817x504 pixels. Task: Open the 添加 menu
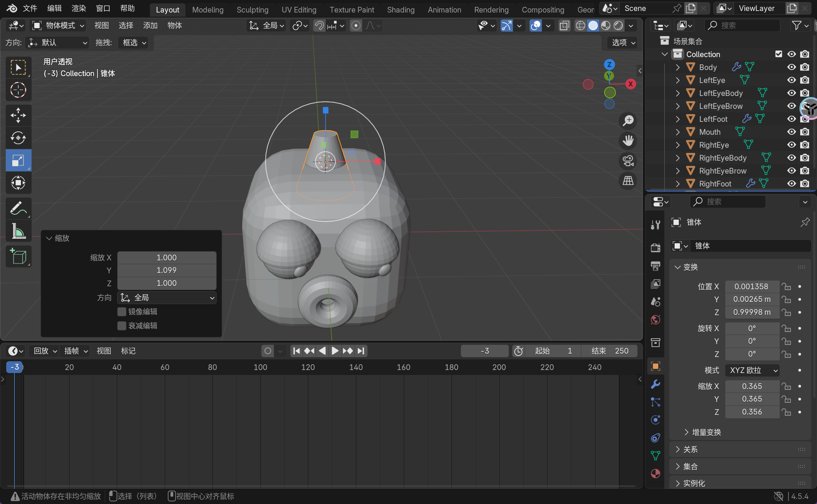150,26
